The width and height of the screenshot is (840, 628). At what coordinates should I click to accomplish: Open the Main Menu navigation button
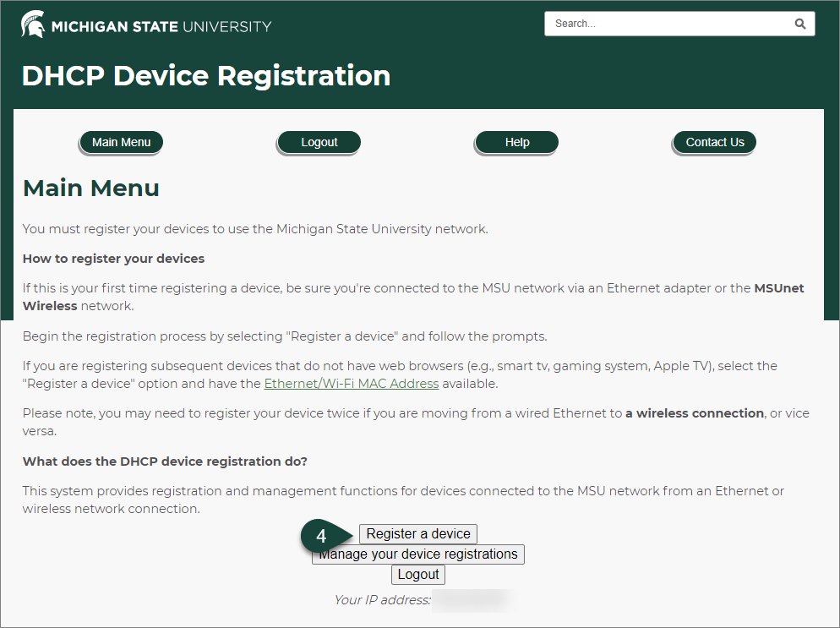(122, 142)
